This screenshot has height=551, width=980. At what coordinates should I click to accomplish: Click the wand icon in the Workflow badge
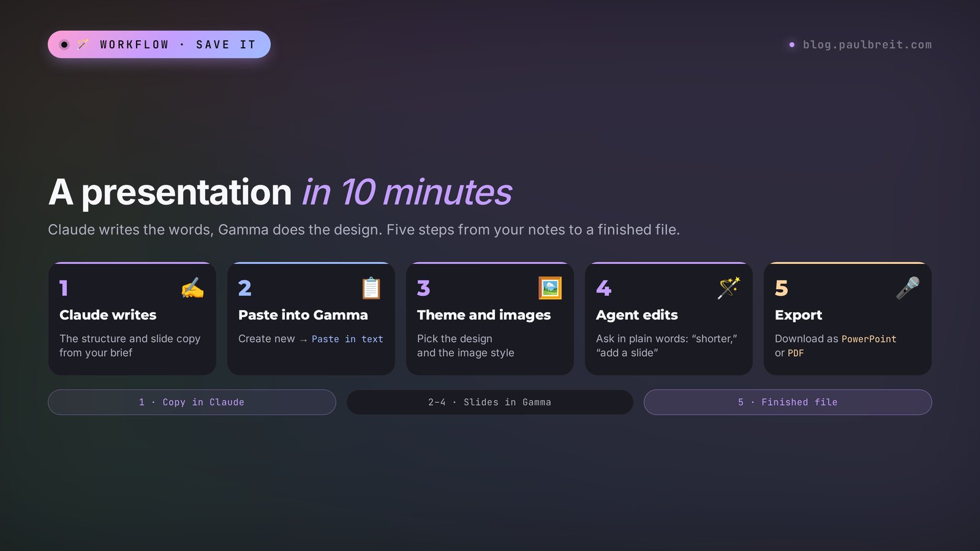pos(83,44)
